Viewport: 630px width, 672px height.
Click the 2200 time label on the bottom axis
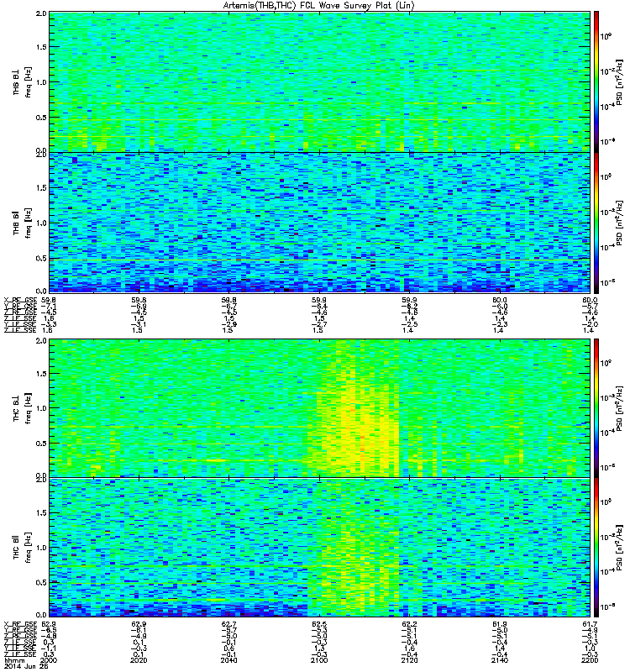point(590,660)
